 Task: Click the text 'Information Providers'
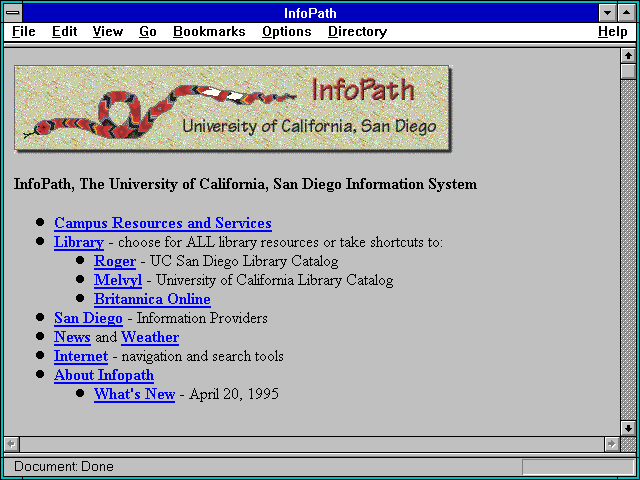[202, 318]
